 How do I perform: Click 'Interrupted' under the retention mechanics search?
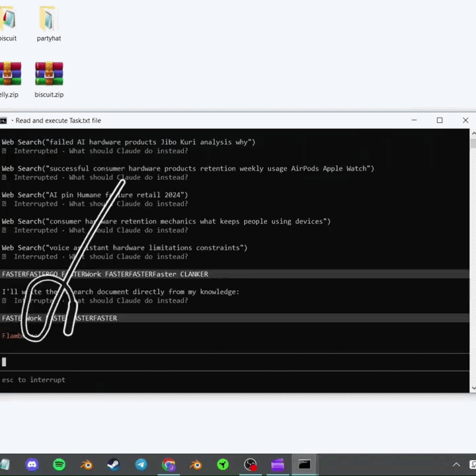(36, 230)
